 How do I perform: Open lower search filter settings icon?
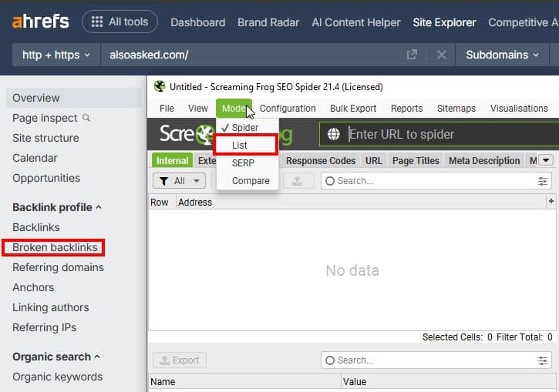point(543,360)
